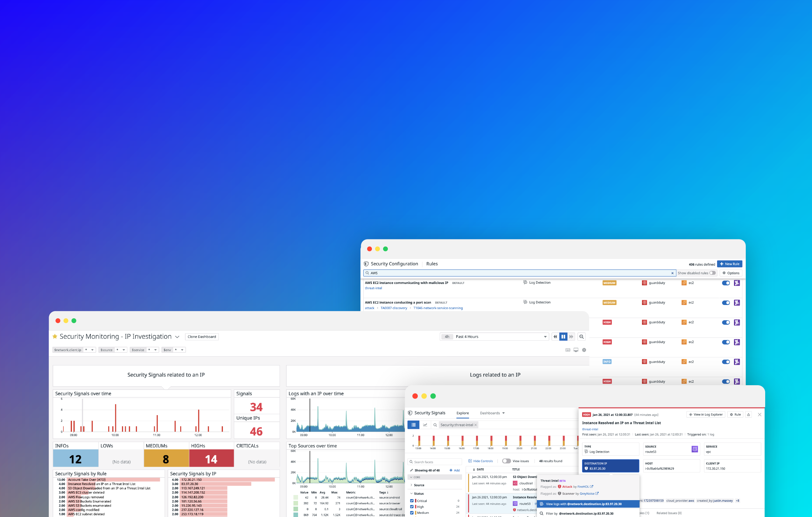
Task: Enable the View issues toggle
Action: point(506,461)
